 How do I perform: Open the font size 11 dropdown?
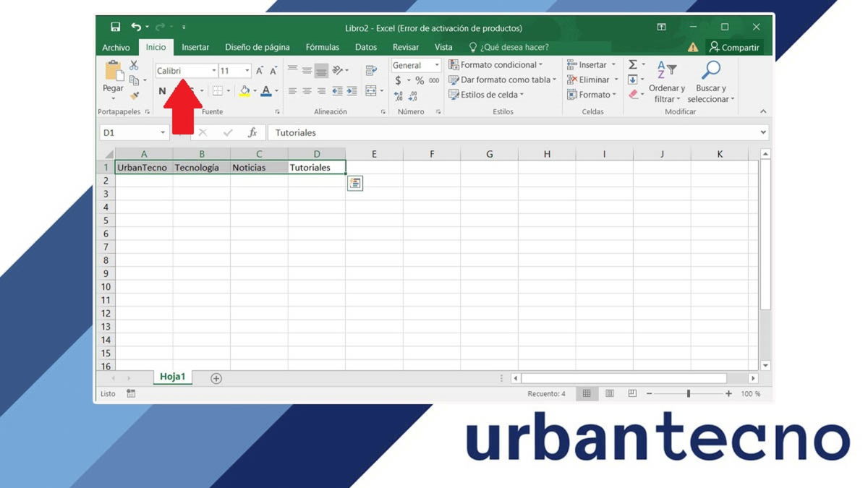coord(246,70)
